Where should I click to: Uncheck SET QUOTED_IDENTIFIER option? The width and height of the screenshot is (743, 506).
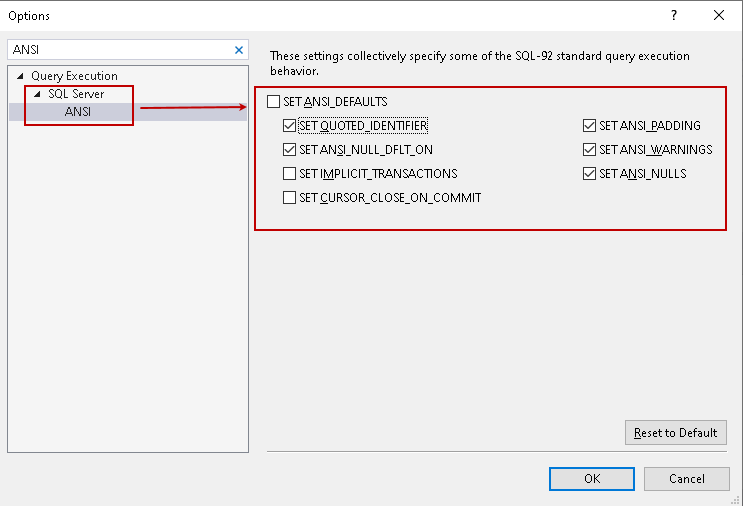click(290, 126)
